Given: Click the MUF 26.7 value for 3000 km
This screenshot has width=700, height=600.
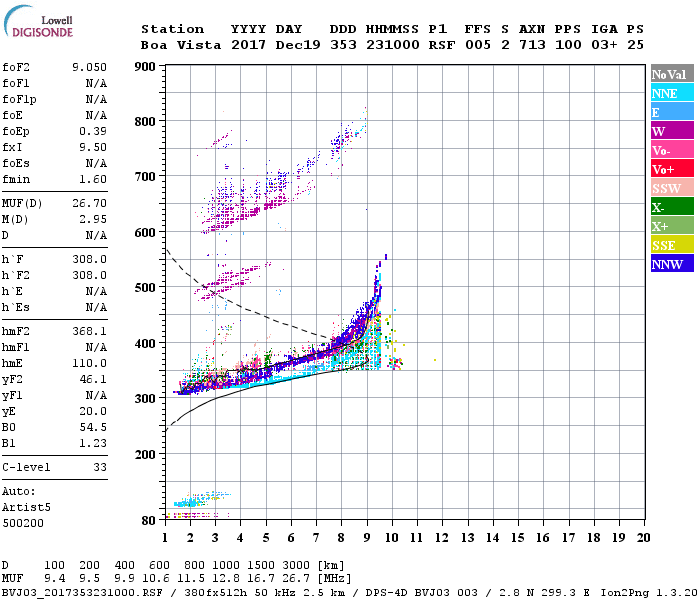Looking at the screenshot, I should point(296,579).
